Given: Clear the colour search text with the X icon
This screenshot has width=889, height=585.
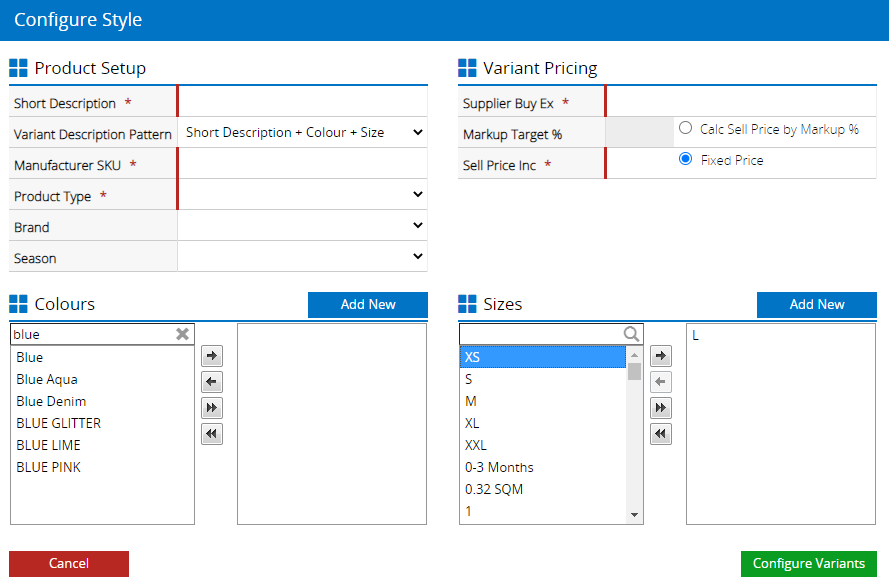Looking at the screenshot, I should [x=182, y=334].
